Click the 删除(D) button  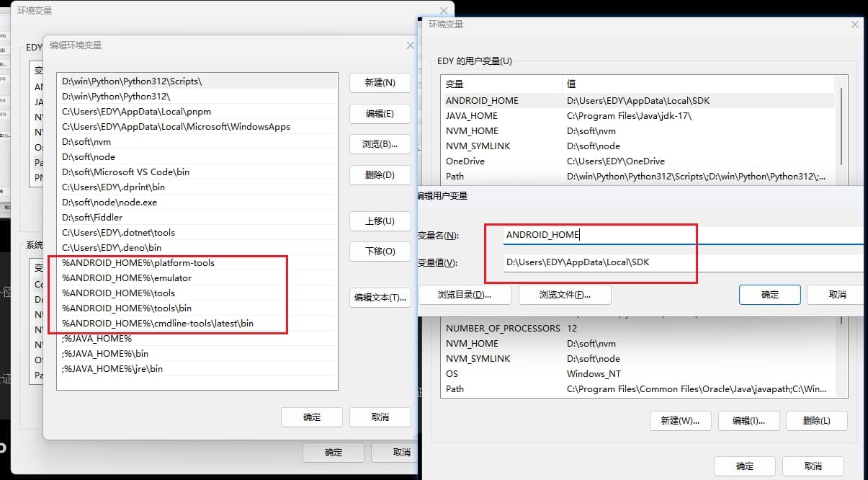(380, 175)
